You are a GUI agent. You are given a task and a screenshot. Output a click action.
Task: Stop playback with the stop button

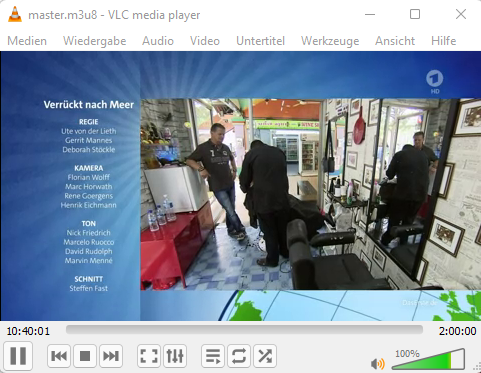point(85,356)
